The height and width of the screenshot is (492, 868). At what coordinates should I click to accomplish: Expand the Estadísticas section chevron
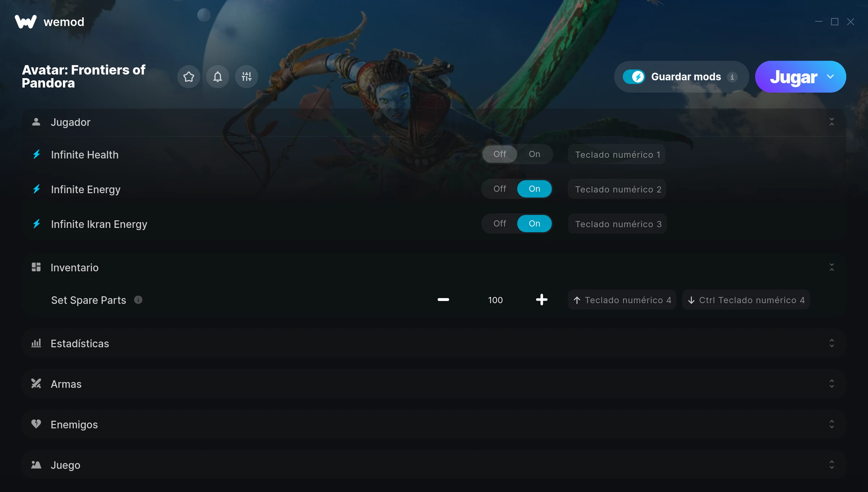click(x=832, y=343)
